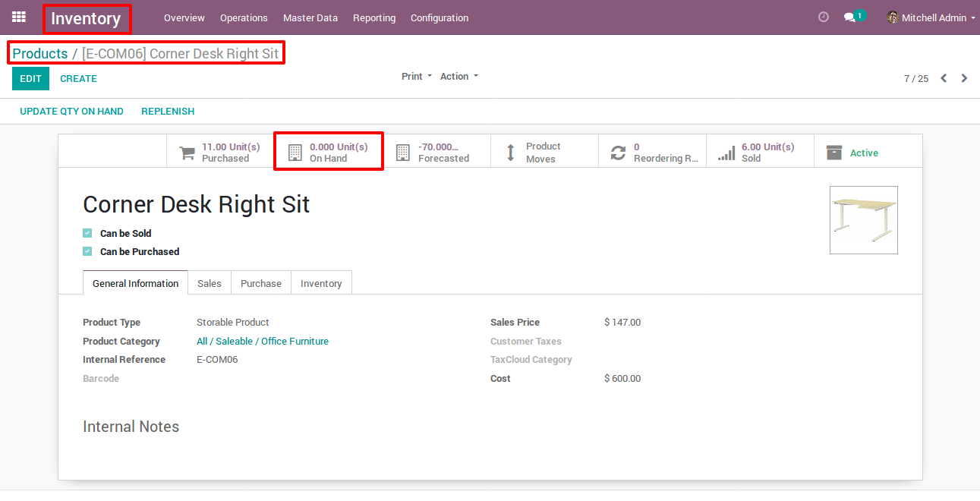Click the building icon for On Hand
980x501 pixels.
coord(295,153)
